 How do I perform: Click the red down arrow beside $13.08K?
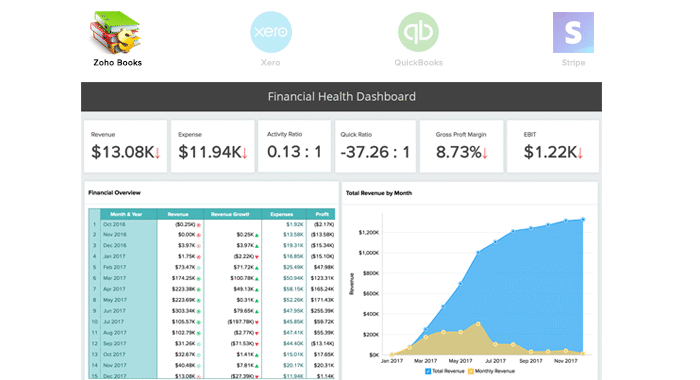157,154
